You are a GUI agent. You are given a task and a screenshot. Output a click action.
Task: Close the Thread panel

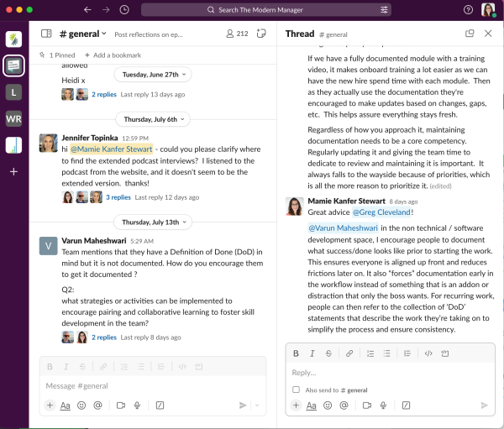coord(488,34)
